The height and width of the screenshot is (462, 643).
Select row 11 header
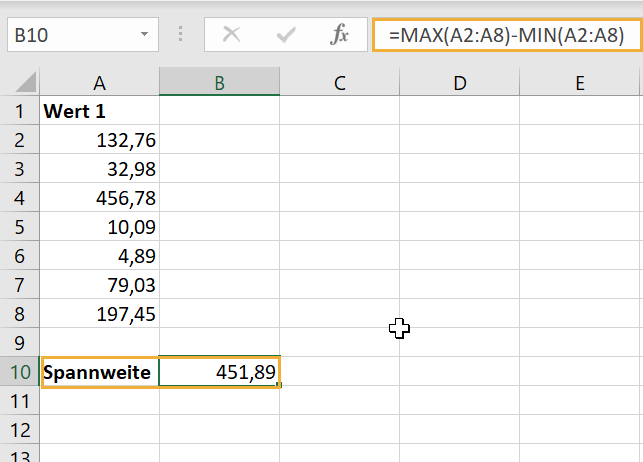tap(20, 401)
